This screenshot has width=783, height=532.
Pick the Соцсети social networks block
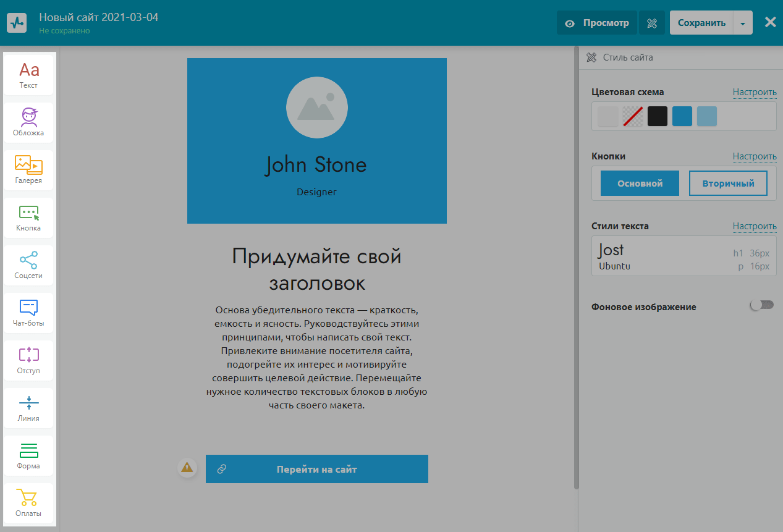point(28,265)
